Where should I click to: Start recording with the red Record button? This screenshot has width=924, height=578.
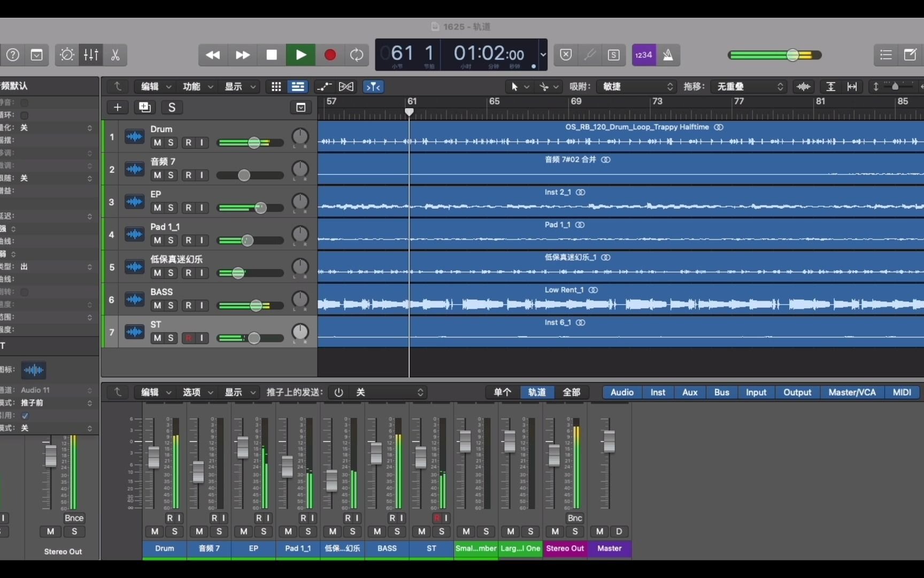click(x=330, y=55)
